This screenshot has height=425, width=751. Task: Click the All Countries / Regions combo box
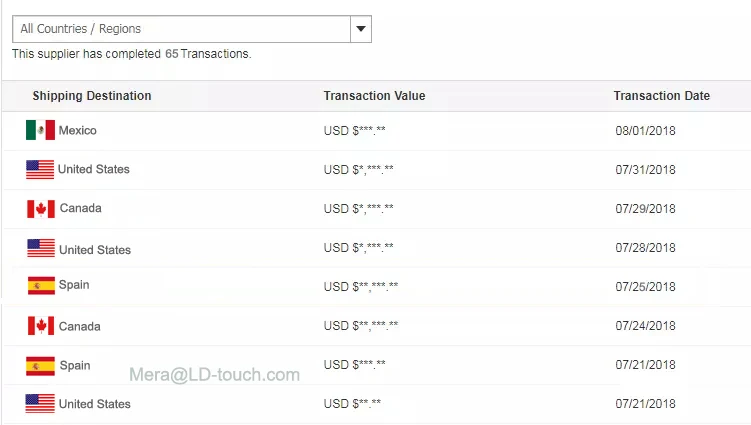point(192,29)
